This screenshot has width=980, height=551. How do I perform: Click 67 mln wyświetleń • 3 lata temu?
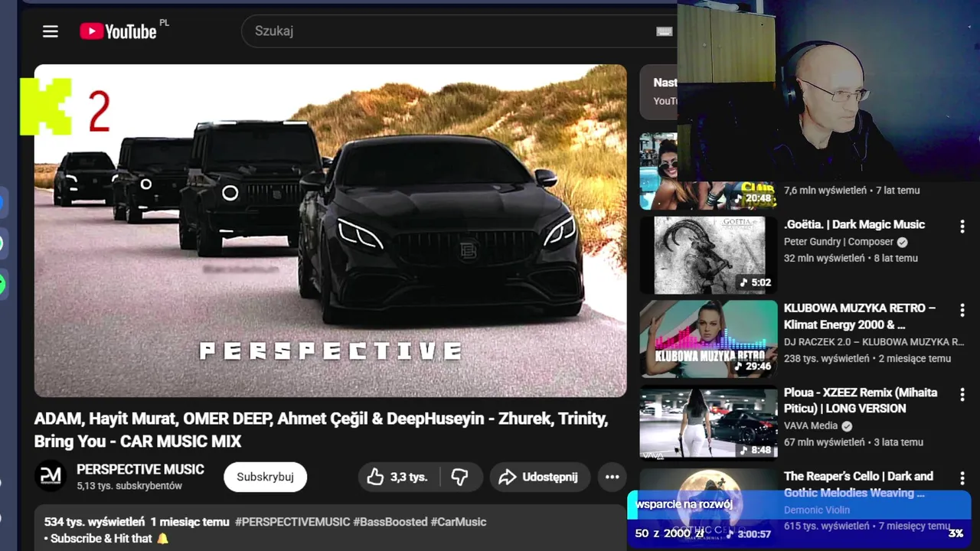click(854, 442)
